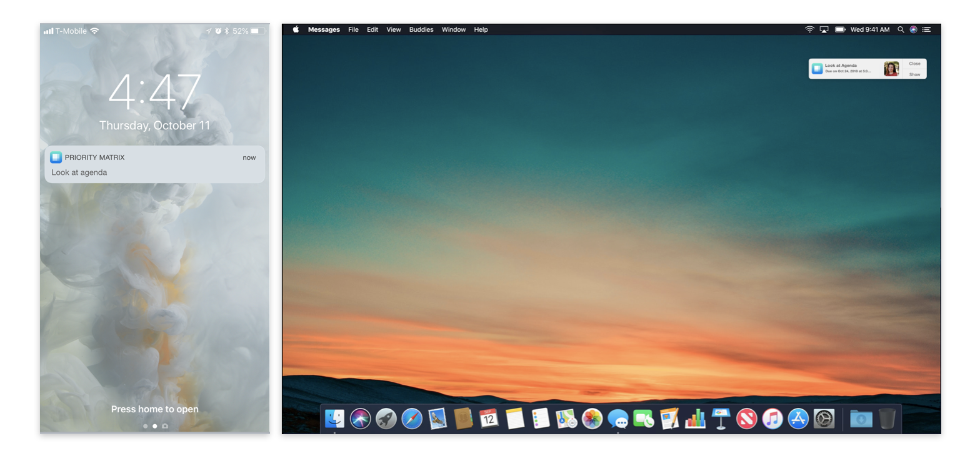Viewport: 980px width, 466px height.
Task: Open Messages from the Dock
Action: click(x=617, y=419)
